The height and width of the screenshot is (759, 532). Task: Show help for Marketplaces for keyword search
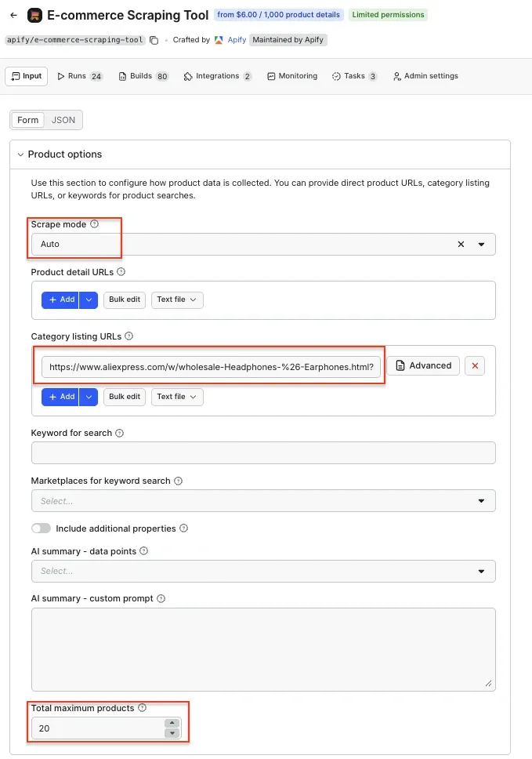click(178, 481)
